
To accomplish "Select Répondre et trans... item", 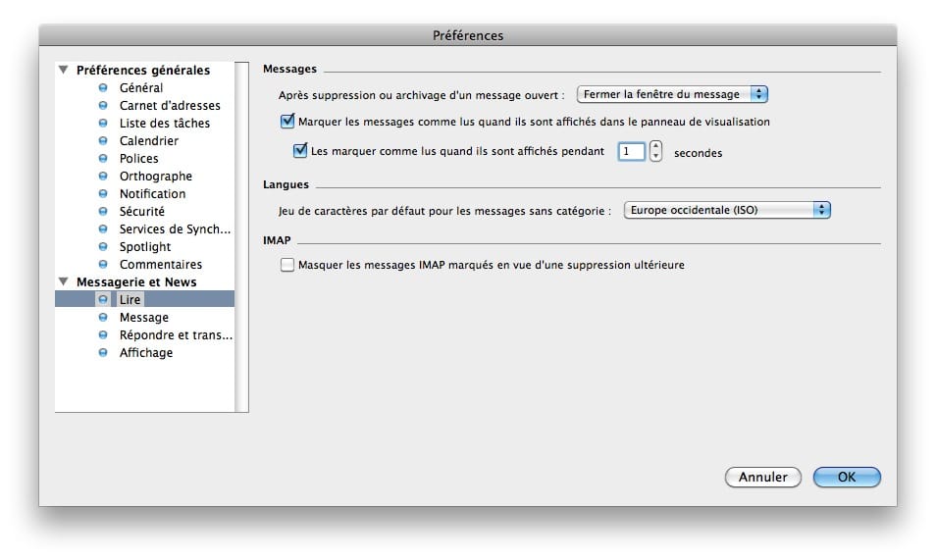I will tap(176, 335).
